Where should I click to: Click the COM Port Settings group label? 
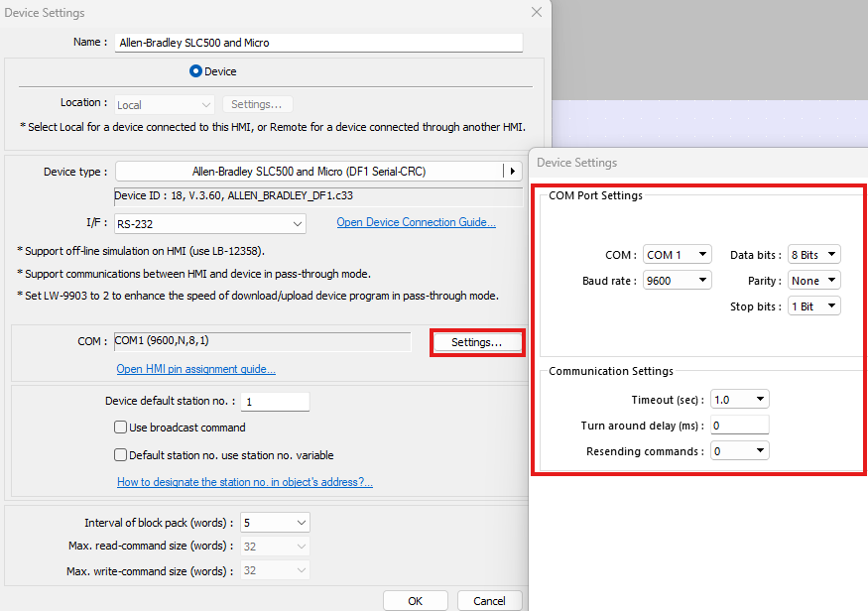click(595, 195)
